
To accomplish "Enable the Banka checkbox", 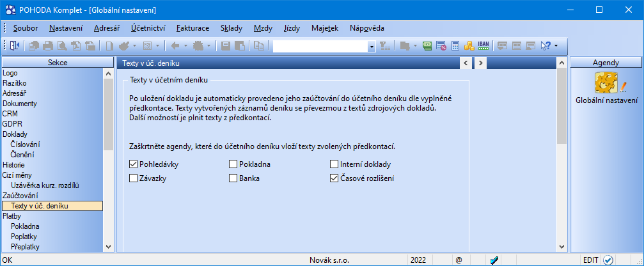I will (233, 178).
